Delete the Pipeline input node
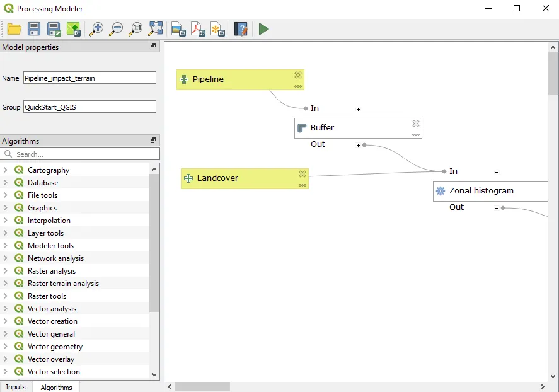The image size is (559, 392). tap(298, 75)
